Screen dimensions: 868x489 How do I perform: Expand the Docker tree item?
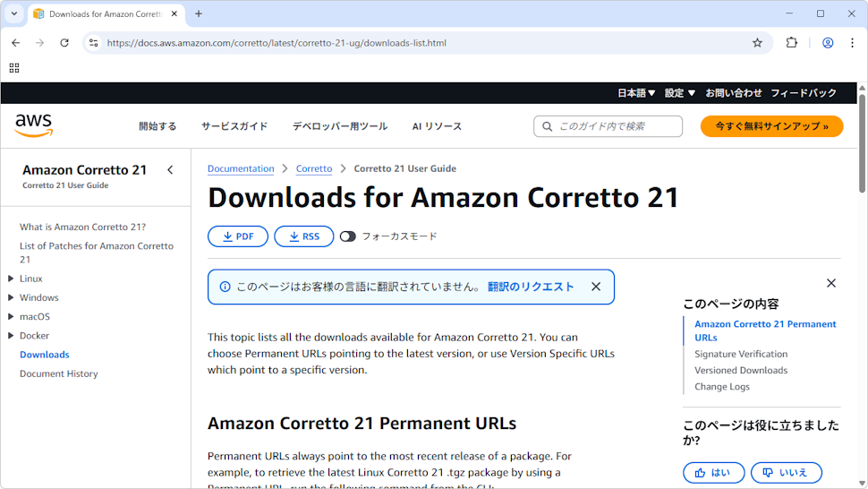[11, 336]
